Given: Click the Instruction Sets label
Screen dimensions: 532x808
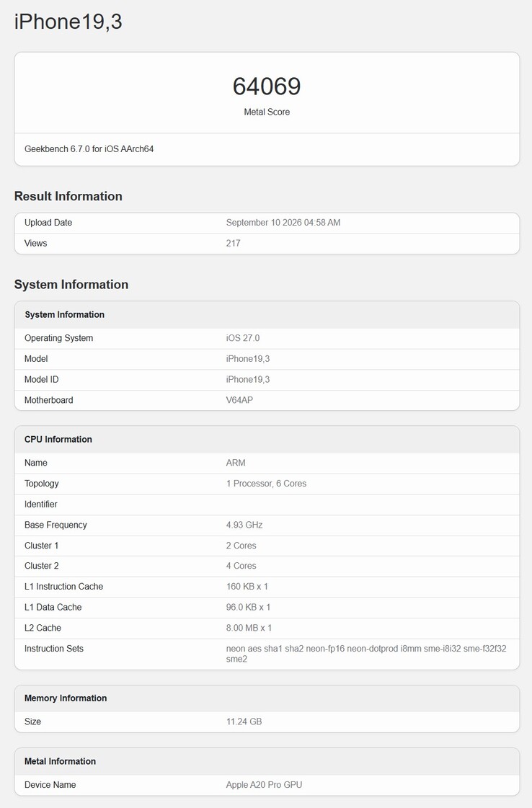Looking at the screenshot, I should click(54, 648).
